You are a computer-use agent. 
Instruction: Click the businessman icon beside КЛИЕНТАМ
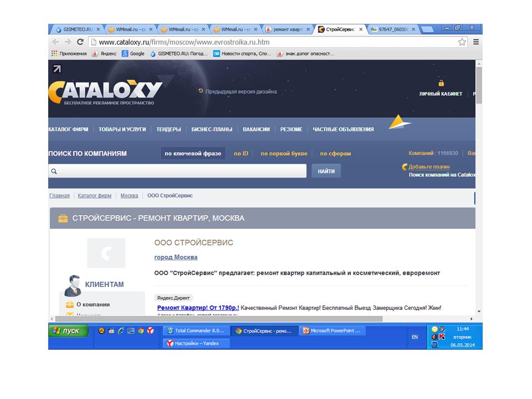coord(73,285)
